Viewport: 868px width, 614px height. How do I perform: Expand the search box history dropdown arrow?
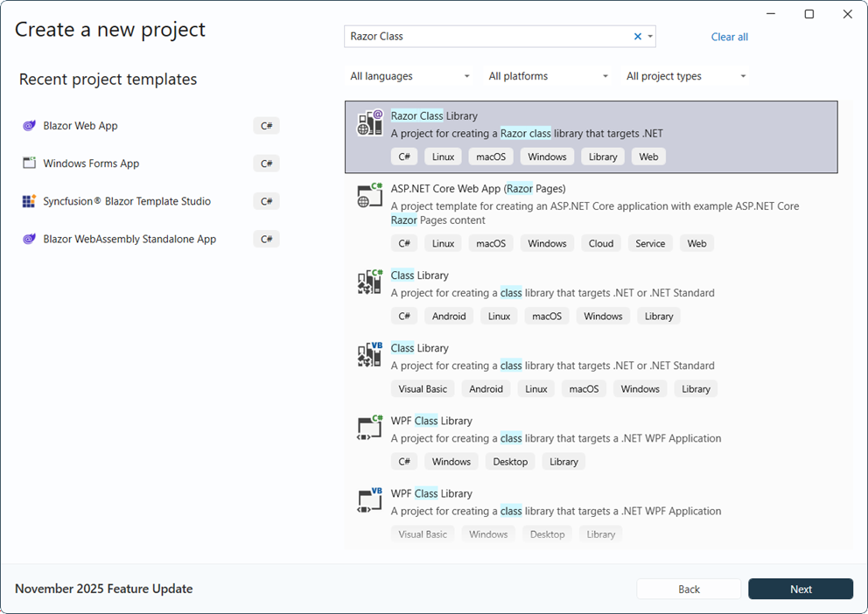click(650, 37)
